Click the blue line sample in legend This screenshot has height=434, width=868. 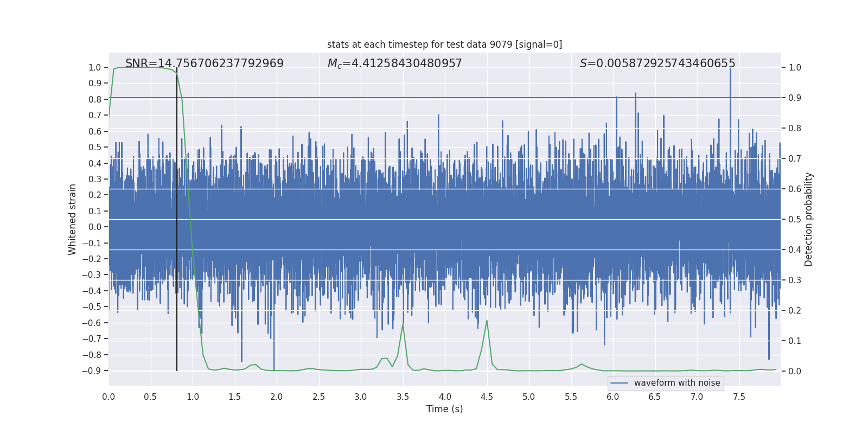[x=619, y=383]
